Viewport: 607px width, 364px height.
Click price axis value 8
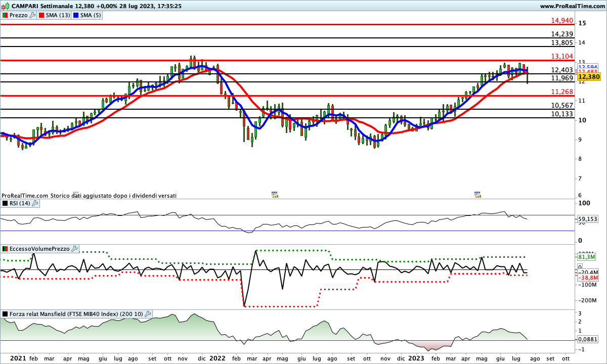pyautogui.click(x=580, y=159)
